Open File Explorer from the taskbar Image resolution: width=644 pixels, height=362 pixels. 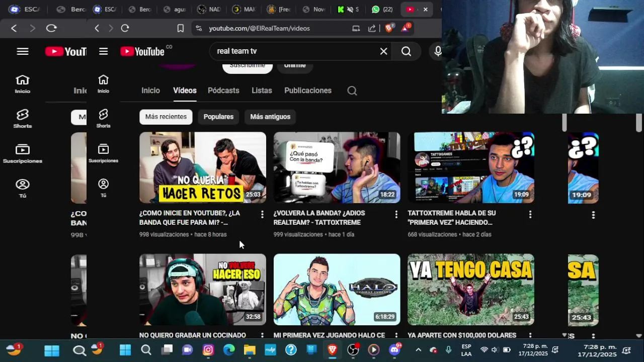(250, 350)
